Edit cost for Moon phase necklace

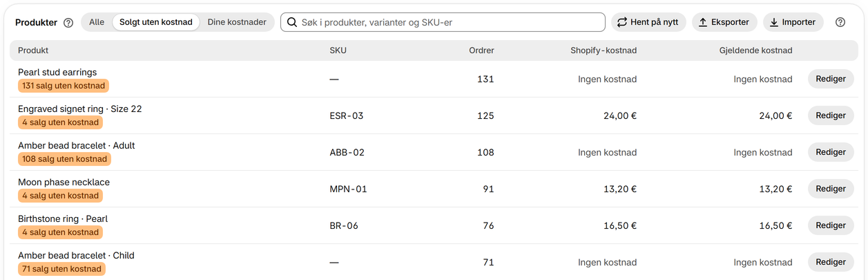click(831, 189)
